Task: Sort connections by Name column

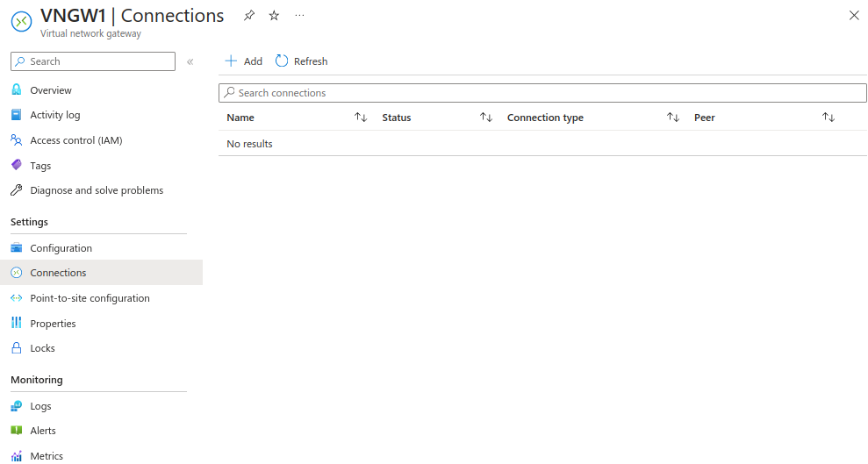Action: pyautogui.click(x=361, y=118)
